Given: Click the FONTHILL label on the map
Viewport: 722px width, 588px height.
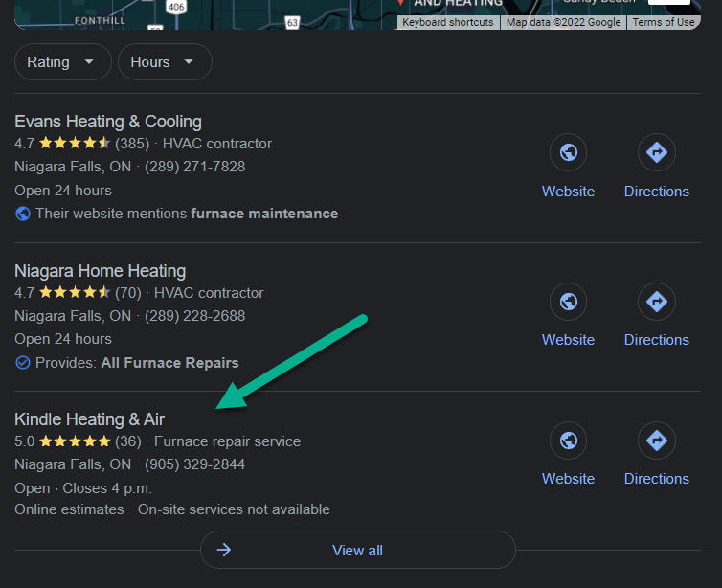Looking at the screenshot, I should (100, 21).
